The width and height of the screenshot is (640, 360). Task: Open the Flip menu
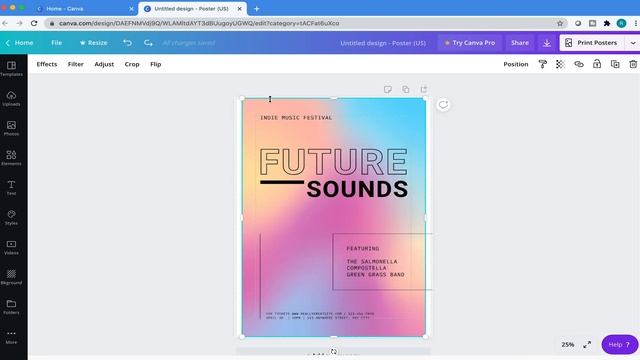156,64
